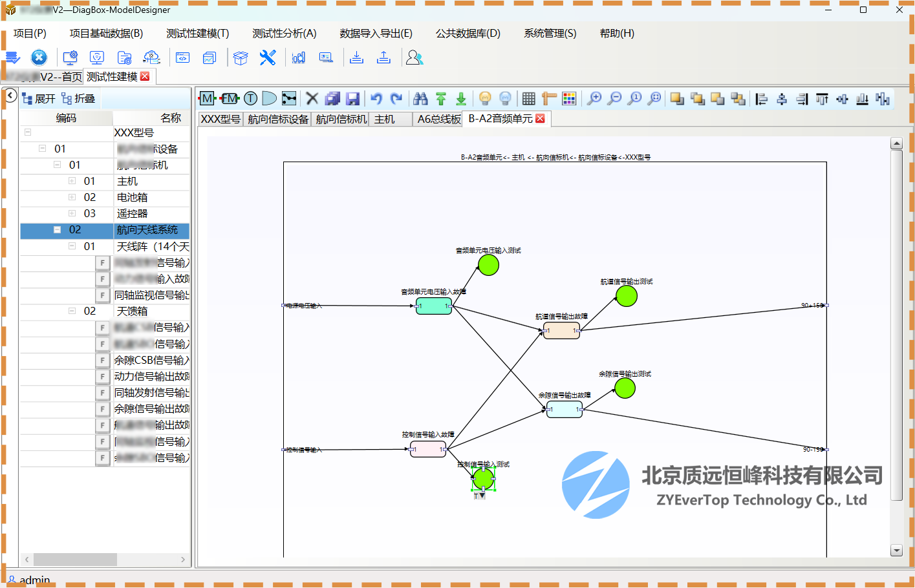Open the 项目(P) menu

pyautogui.click(x=30, y=33)
